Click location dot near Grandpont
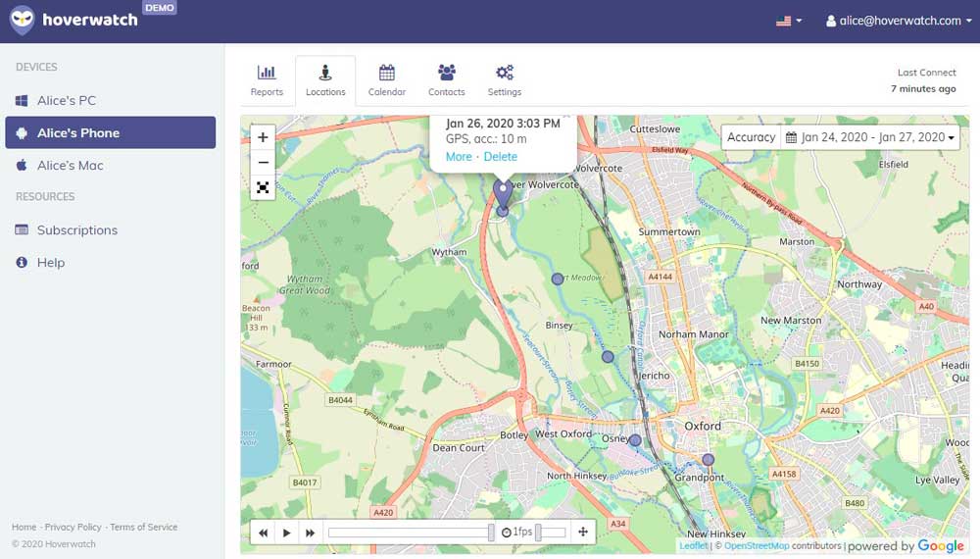The image size is (980, 559). (x=709, y=460)
